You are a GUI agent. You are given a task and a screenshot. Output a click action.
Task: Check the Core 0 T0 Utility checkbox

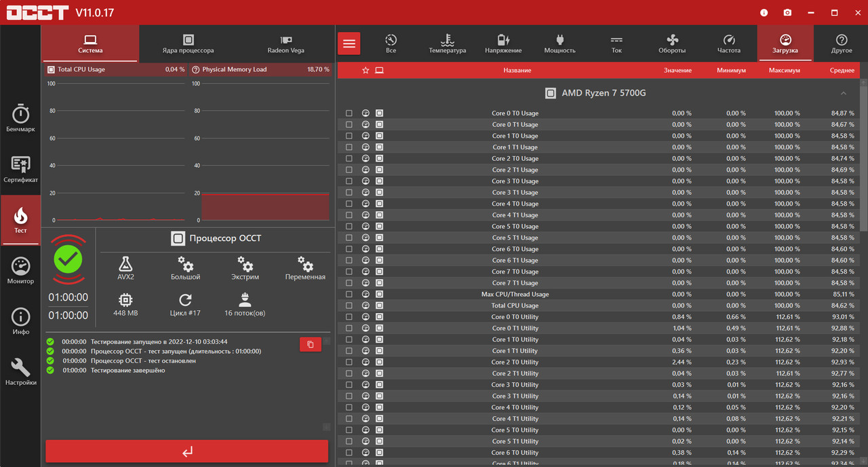349,317
